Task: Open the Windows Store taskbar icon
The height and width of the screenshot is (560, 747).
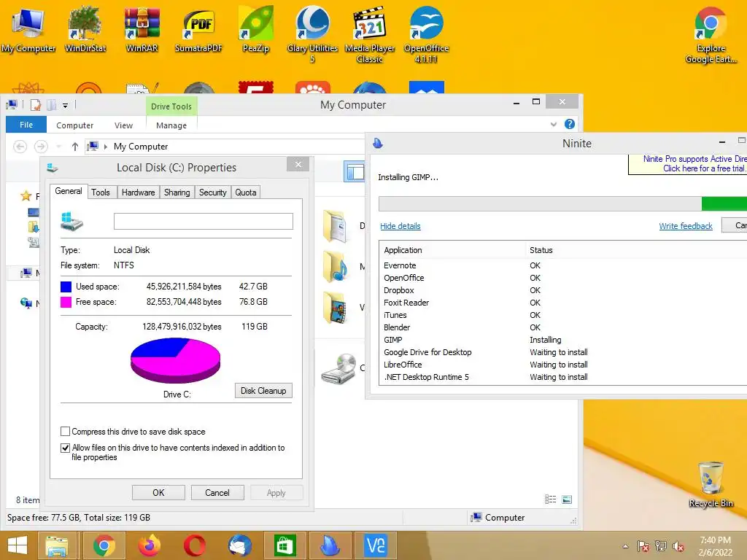Action: pyautogui.click(x=285, y=545)
